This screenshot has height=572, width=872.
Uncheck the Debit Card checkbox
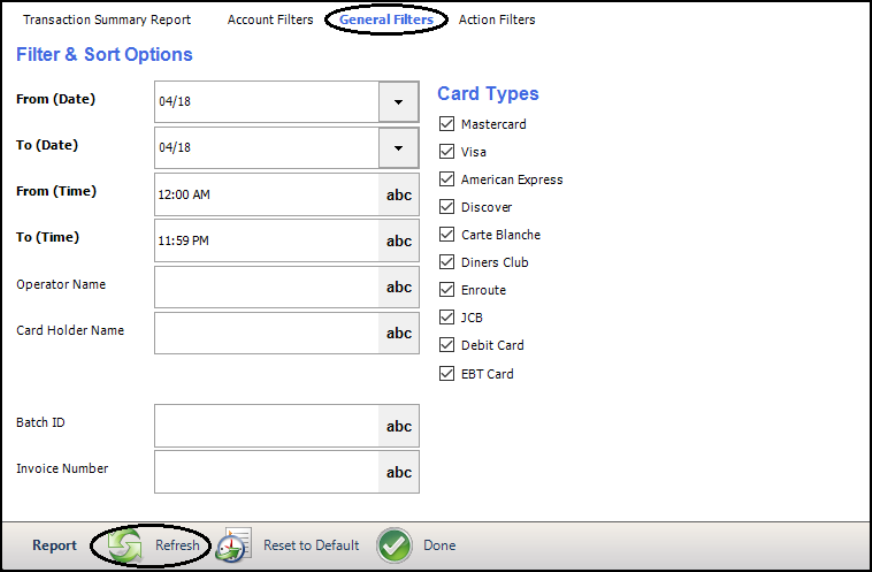[447, 345]
